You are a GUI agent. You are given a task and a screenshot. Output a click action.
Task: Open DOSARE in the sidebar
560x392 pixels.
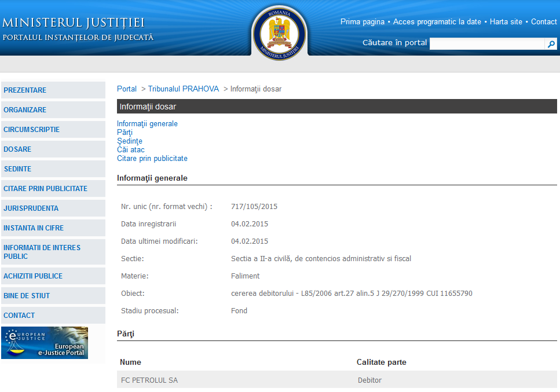click(x=53, y=149)
